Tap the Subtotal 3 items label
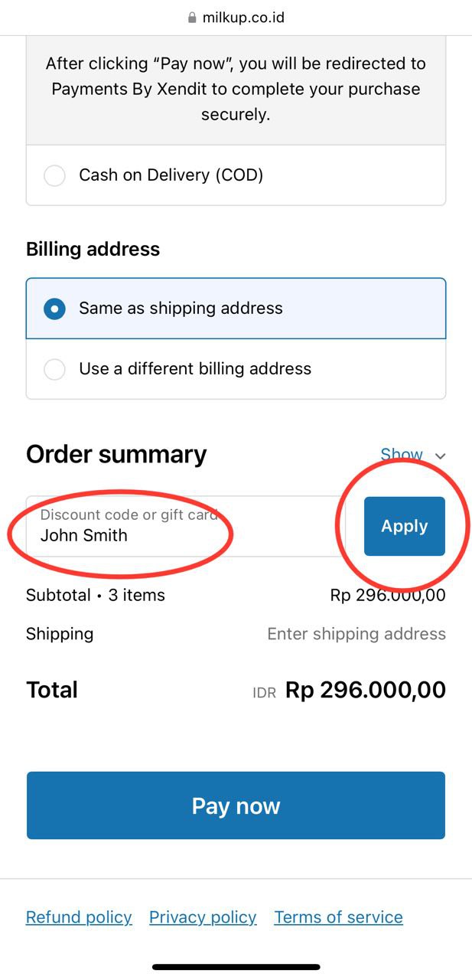Image resolution: width=472 pixels, height=980 pixels. click(x=96, y=595)
